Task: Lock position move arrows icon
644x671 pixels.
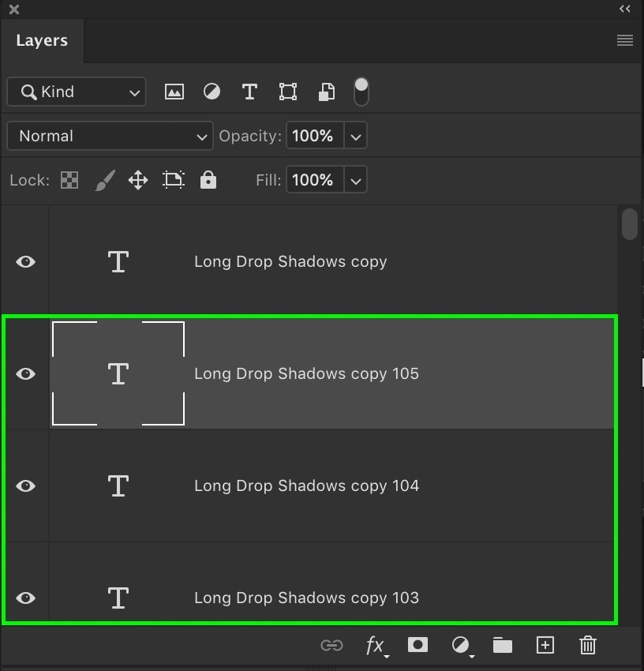Action: [x=138, y=180]
